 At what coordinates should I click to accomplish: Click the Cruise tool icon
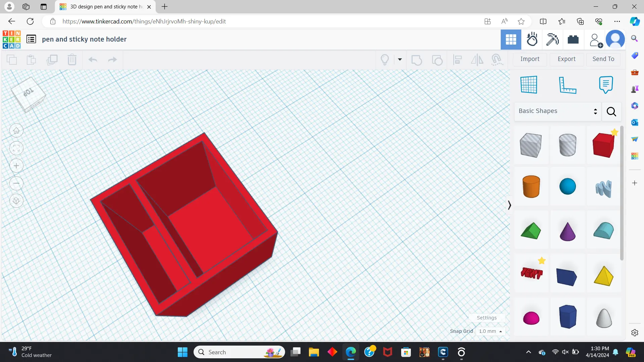(497, 60)
